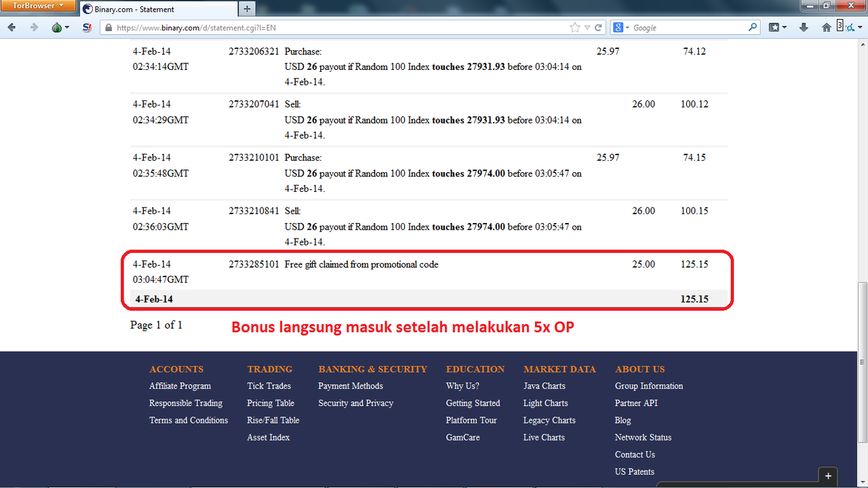Viewport: 868px width, 488px height.
Task: Select reference number 2733285101
Action: coord(254,264)
